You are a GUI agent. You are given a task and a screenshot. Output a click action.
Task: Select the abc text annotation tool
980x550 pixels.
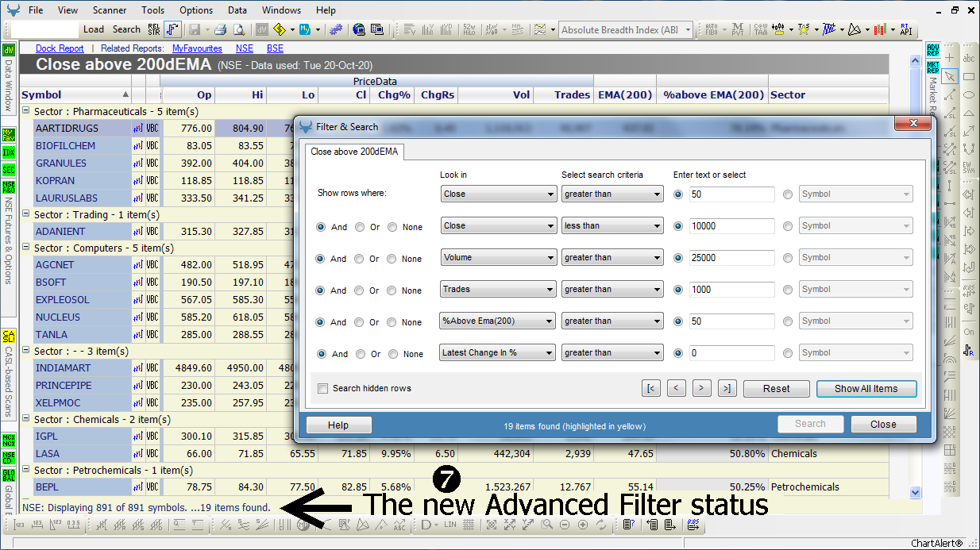[969, 59]
